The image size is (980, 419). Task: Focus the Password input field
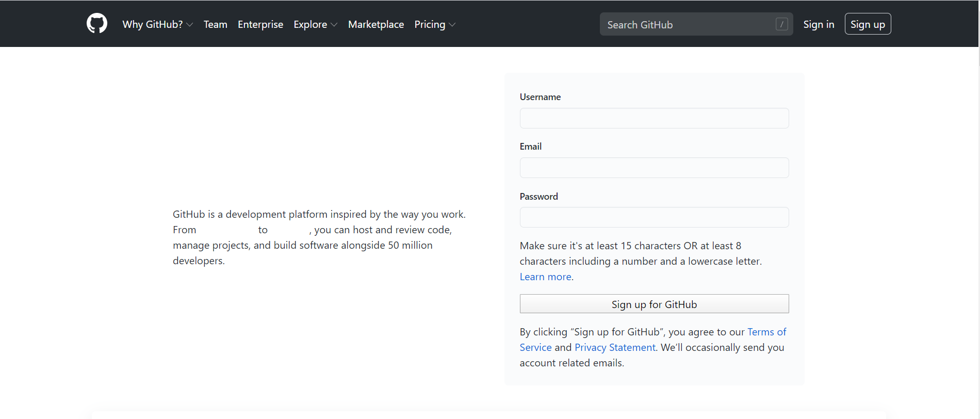[654, 217]
